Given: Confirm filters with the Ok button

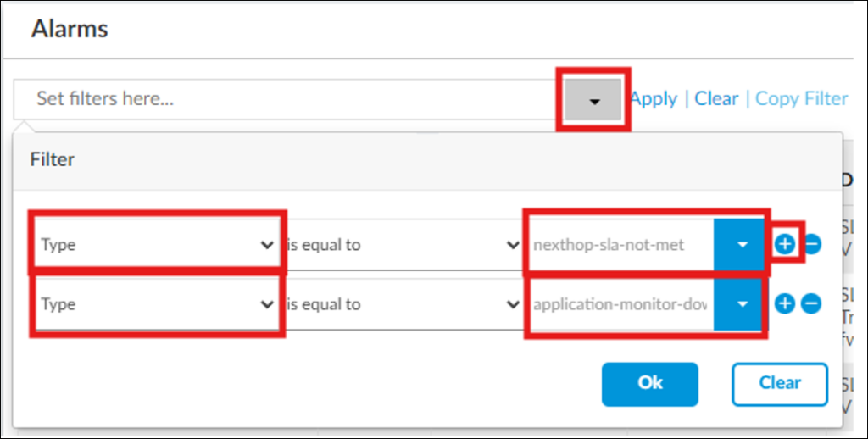Looking at the screenshot, I should [650, 384].
